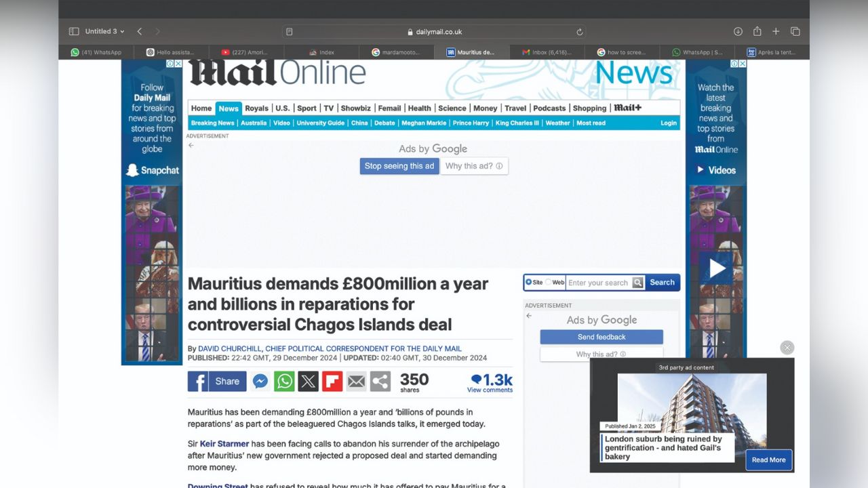868x488 pixels.
Task: Close the floating 3rd party ad
Action: pos(787,348)
